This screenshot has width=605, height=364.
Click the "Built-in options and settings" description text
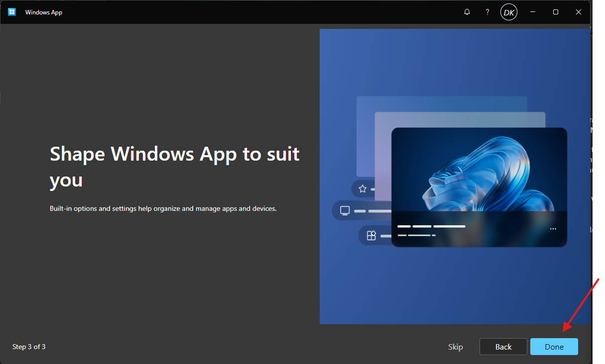163,208
